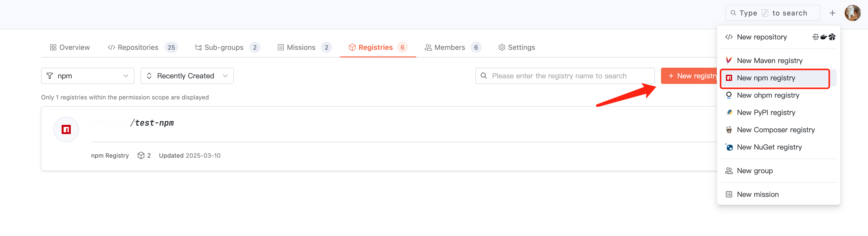
Task: Select New Composer registry menu item
Action: tap(775, 130)
